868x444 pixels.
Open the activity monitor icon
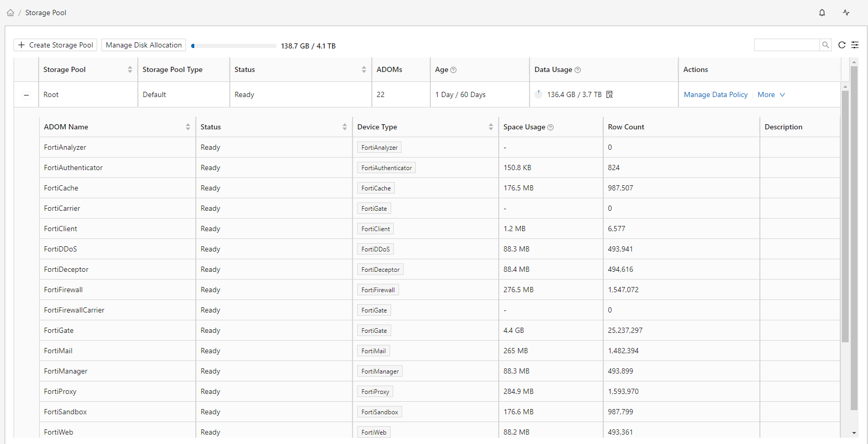pos(846,13)
